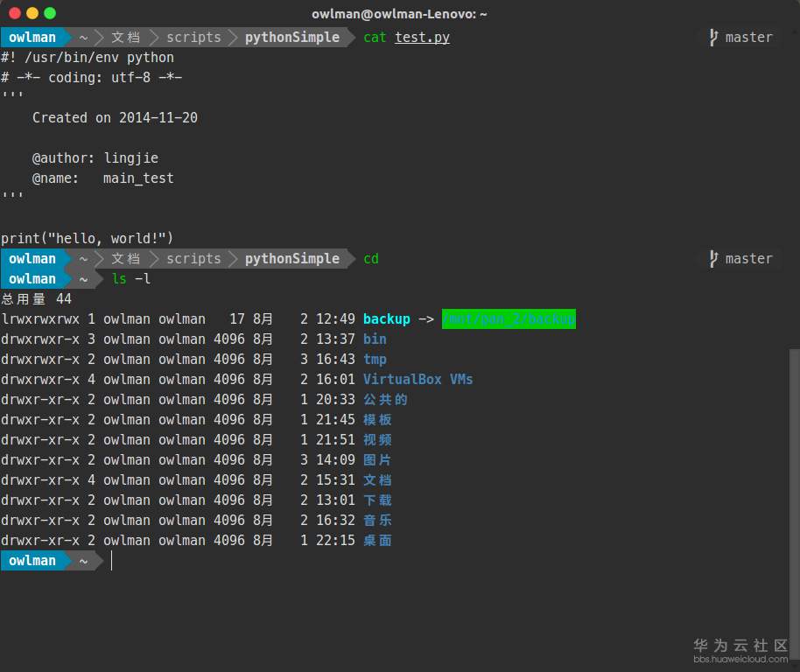Click the tmp directory name
This screenshot has width=800, height=672.
click(375, 360)
